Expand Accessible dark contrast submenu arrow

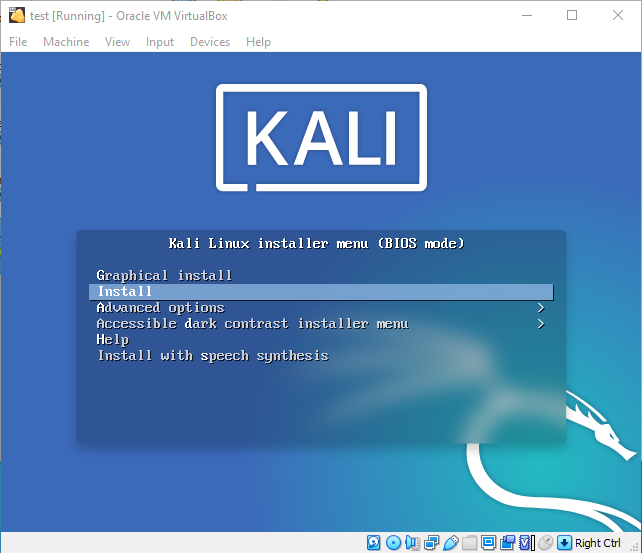click(x=541, y=324)
